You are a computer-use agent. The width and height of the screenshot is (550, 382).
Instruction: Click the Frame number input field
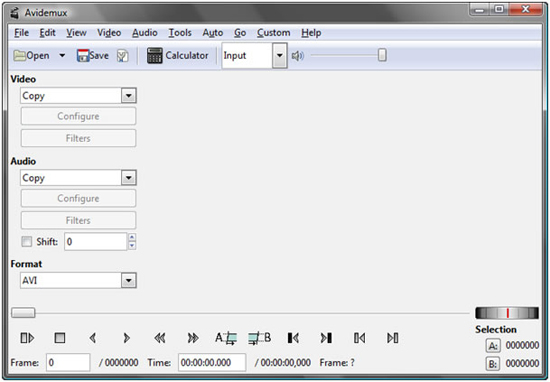pyautogui.click(x=68, y=362)
